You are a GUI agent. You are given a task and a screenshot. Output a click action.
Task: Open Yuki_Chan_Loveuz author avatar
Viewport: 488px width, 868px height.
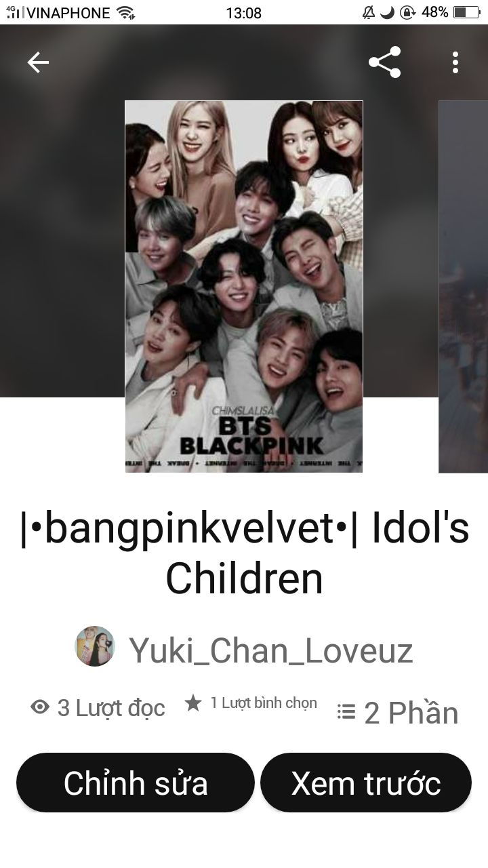pyautogui.click(x=95, y=646)
